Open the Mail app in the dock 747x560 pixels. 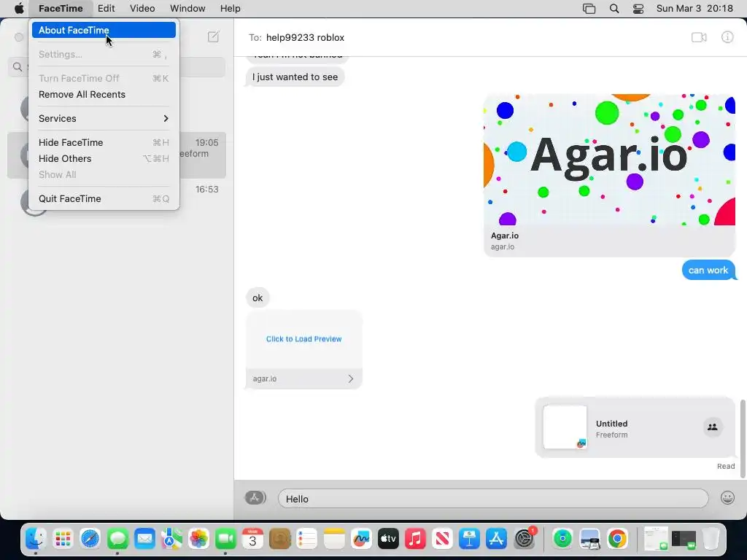[x=144, y=539]
